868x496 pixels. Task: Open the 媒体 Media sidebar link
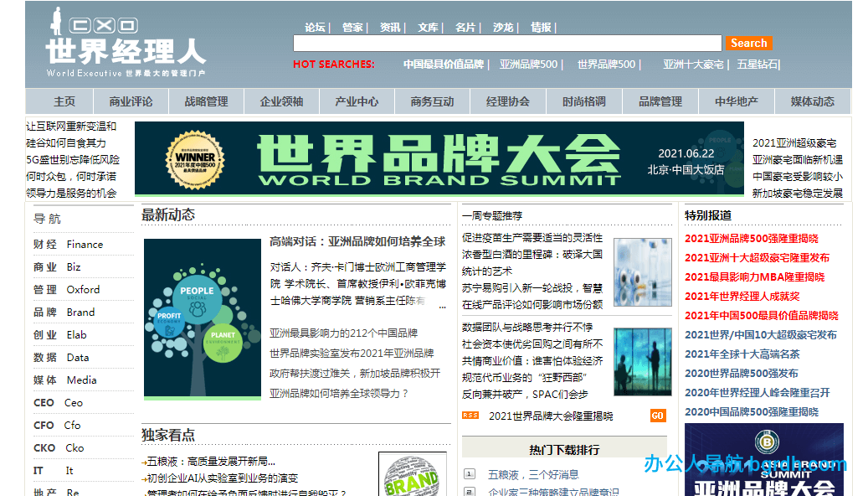[x=65, y=380]
